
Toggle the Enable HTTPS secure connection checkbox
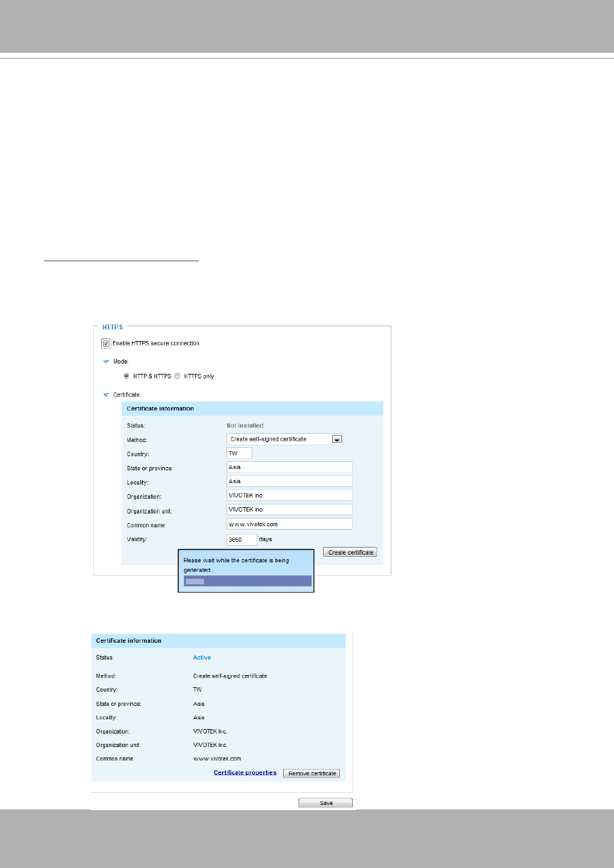pyautogui.click(x=106, y=344)
